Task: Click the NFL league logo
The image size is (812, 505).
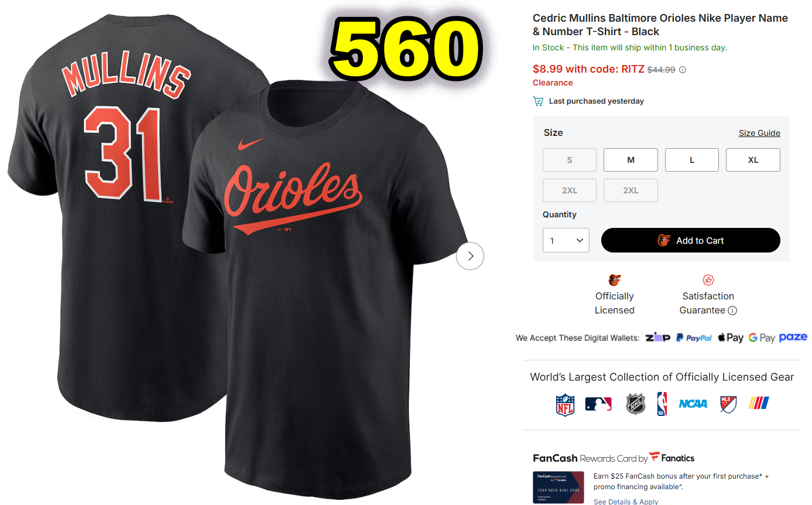Action: click(x=565, y=404)
